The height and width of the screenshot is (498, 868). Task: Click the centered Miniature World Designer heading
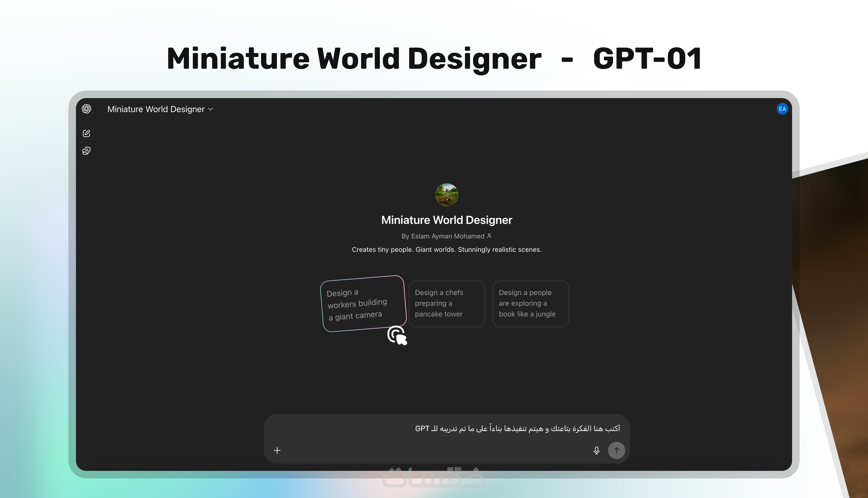pyautogui.click(x=446, y=220)
